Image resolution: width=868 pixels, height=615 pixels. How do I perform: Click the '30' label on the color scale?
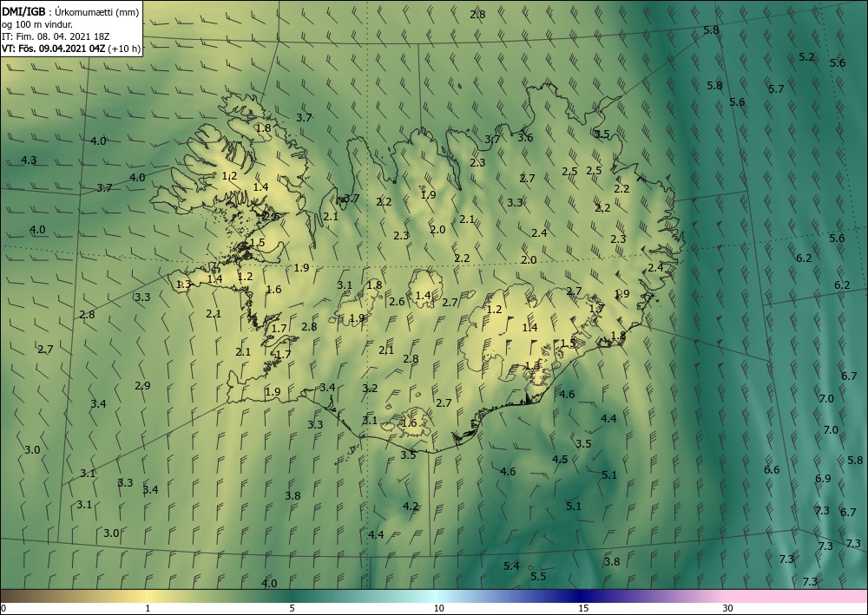[727, 609]
